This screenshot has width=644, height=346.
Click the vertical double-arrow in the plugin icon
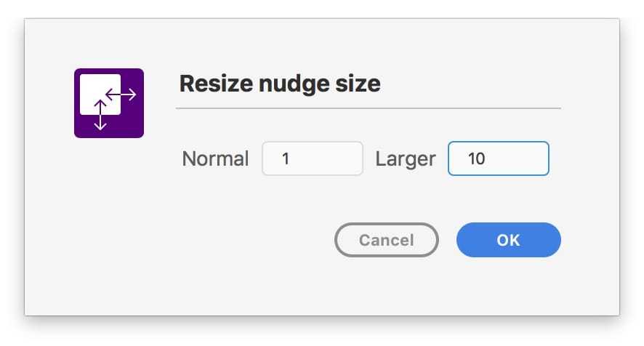click(x=101, y=116)
